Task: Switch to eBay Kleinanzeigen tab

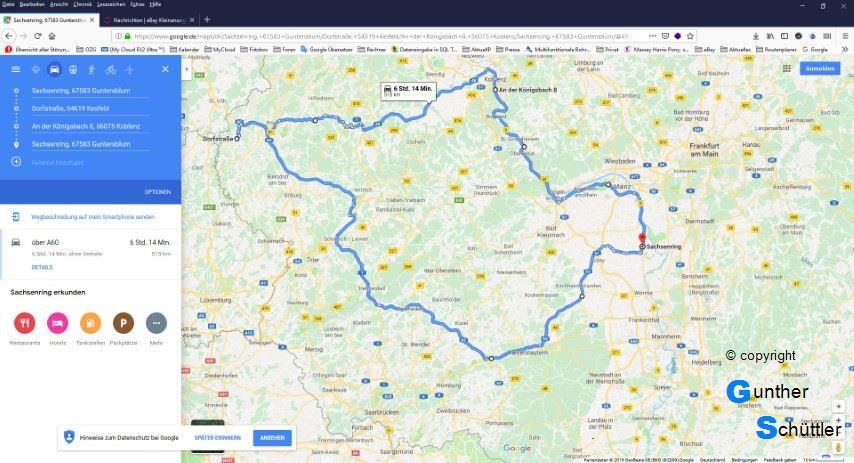Action: coord(150,20)
